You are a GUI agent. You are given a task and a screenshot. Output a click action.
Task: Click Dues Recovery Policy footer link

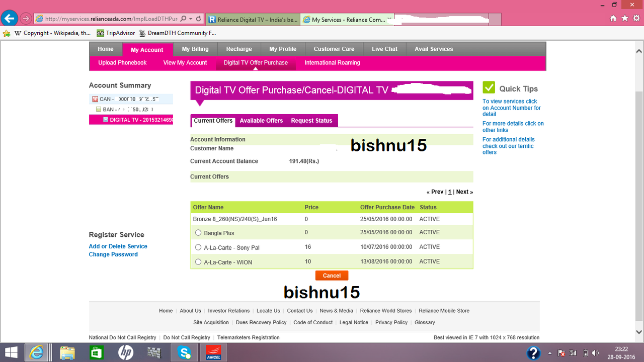261,322
